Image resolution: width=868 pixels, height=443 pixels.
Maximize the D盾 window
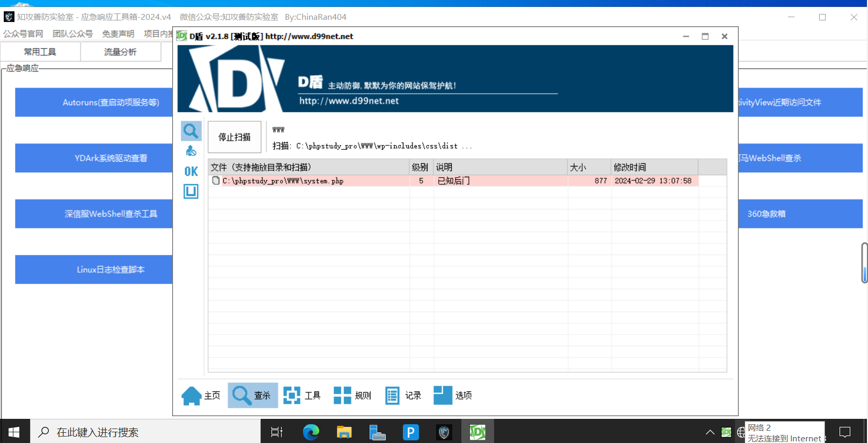pyautogui.click(x=705, y=36)
